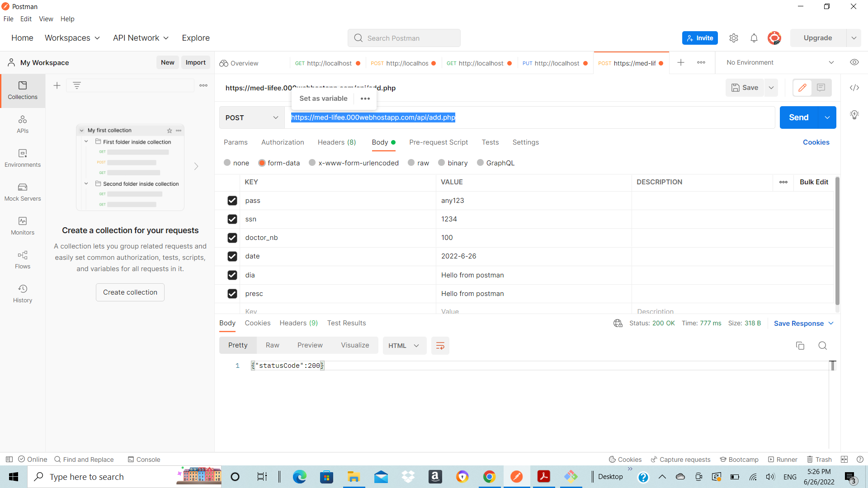This screenshot has width=868, height=488.
Task: Open the Monitors panel
Action: click(23, 226)
